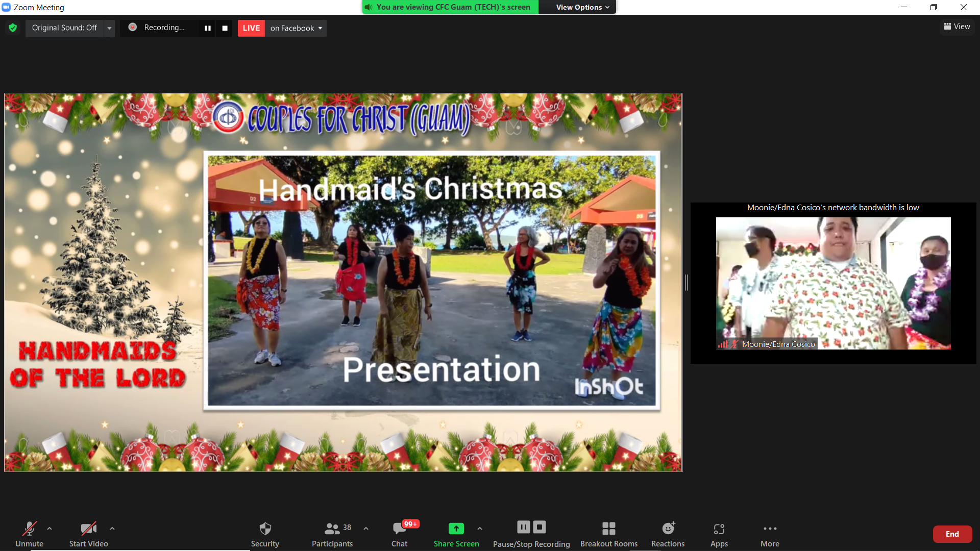Restore down the Zoom window
Viewport: 980px width, 551px height.
pos(934,7)
